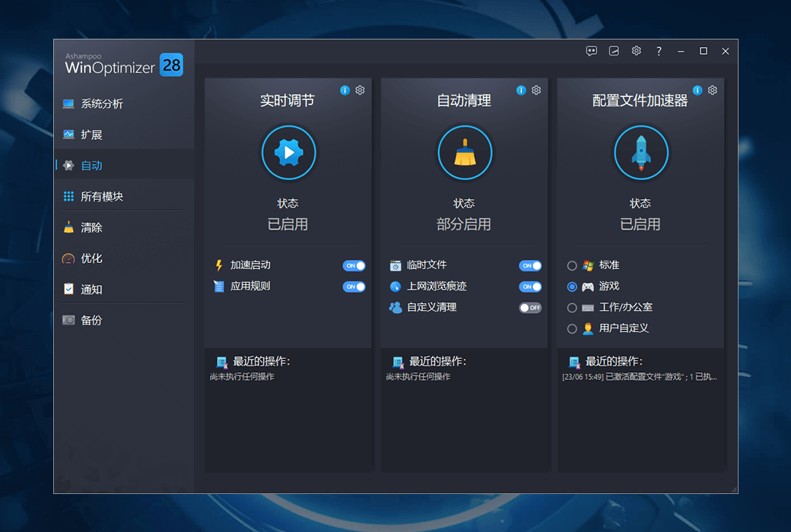Click the Windows flag icon beside 标准
Image resolution: width=791 pixels, height=532 pixels.
click(588, 265)
